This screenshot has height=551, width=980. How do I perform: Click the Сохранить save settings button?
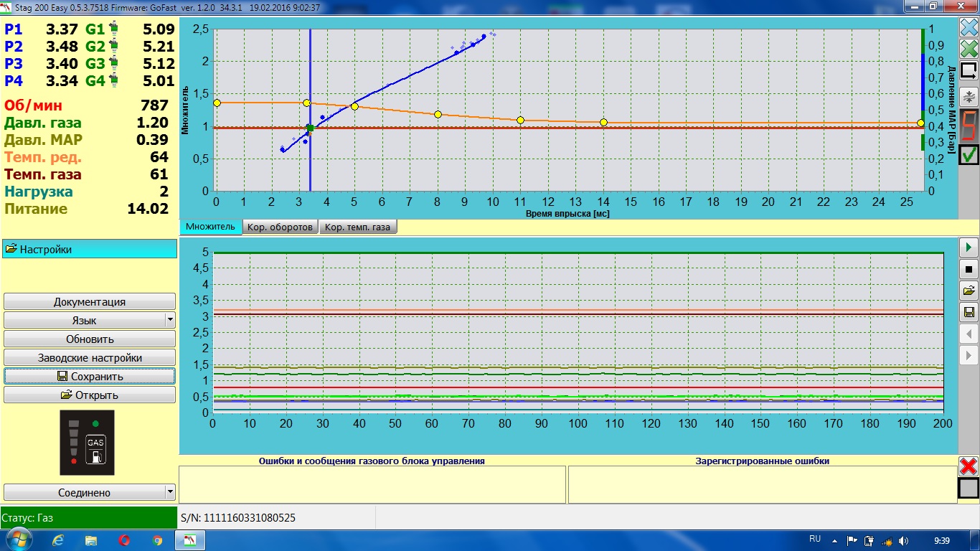(90, 377)
